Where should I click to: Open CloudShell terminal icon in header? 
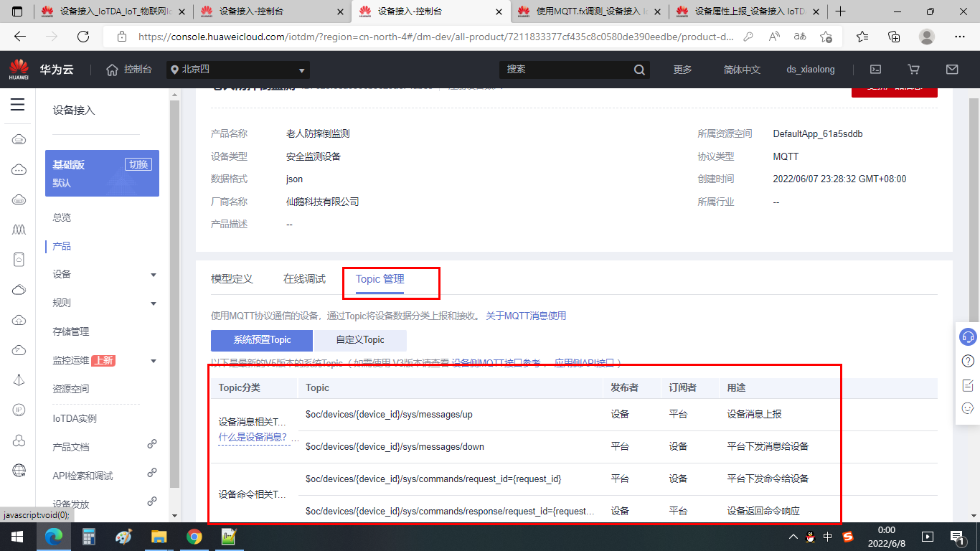tap(875, 70)
